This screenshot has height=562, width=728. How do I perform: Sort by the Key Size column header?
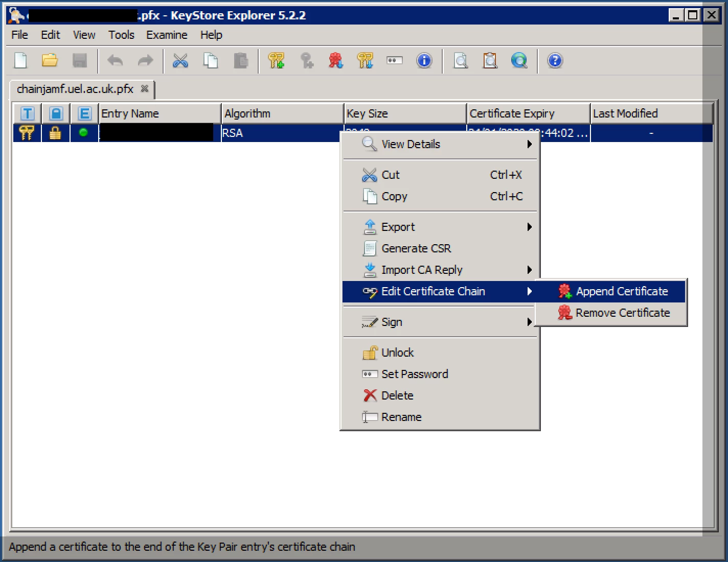[405, 113]
